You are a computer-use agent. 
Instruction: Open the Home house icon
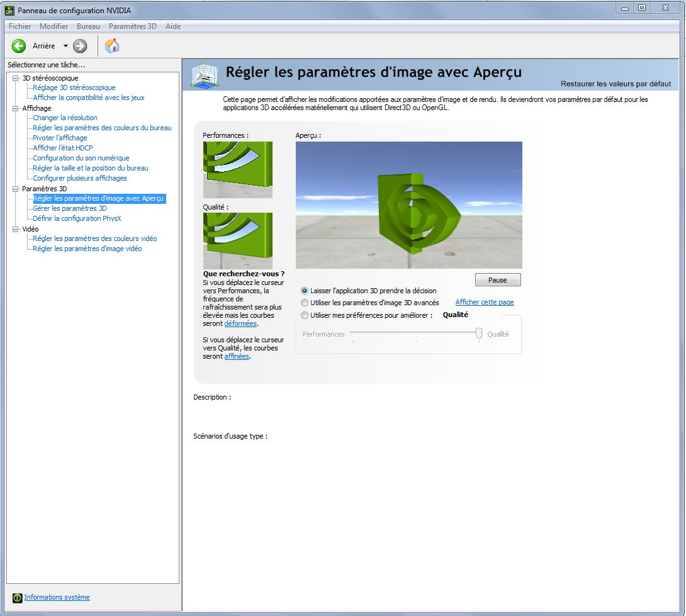tap(112, 45)
